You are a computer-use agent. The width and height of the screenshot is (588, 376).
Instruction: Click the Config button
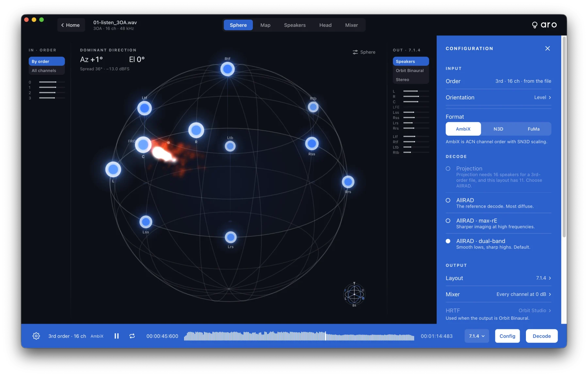(x=507, y=336)
